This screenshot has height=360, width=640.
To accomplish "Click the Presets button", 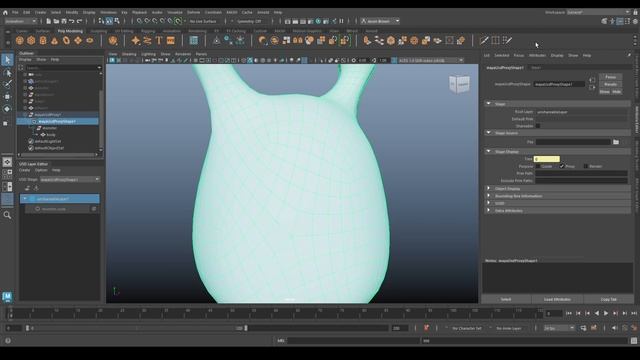I will [x=610, y=84].
